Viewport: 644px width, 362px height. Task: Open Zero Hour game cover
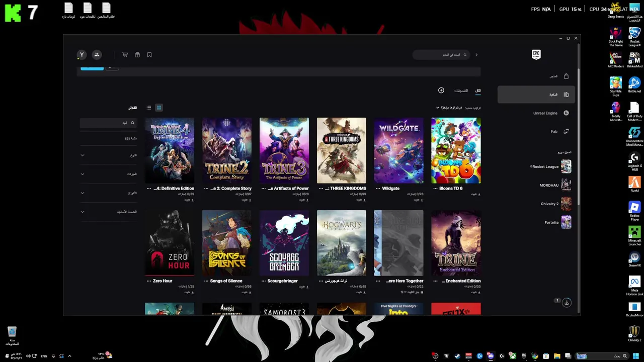pos(170,243)
